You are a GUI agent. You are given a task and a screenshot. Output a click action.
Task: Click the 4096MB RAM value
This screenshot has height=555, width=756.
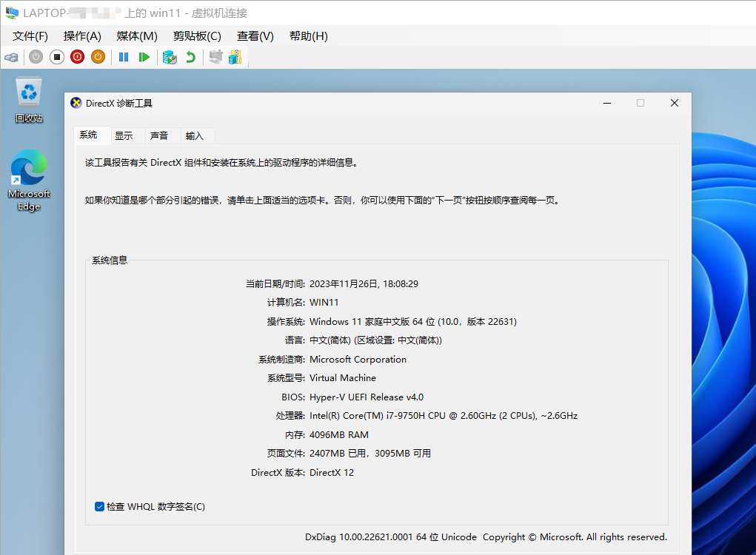point(339,435)
